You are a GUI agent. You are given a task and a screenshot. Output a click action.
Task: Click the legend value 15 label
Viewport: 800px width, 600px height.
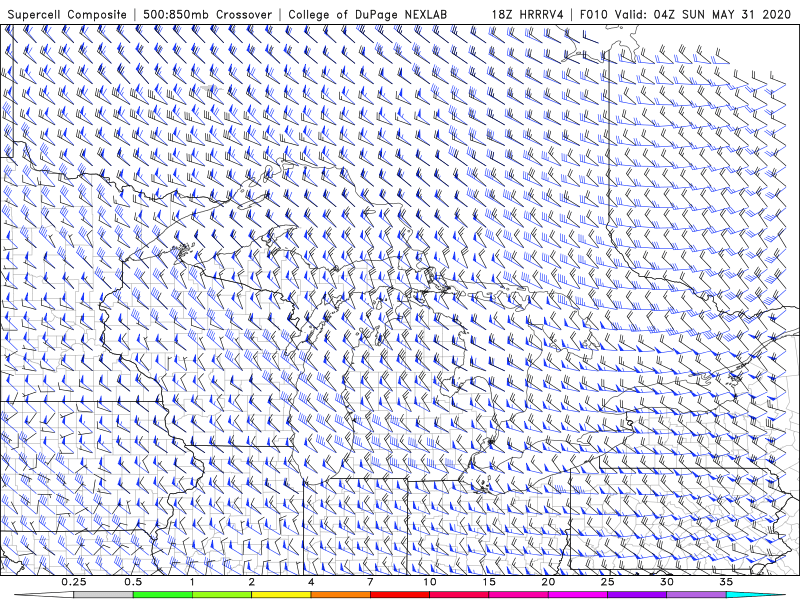click(x=489, y=582)
